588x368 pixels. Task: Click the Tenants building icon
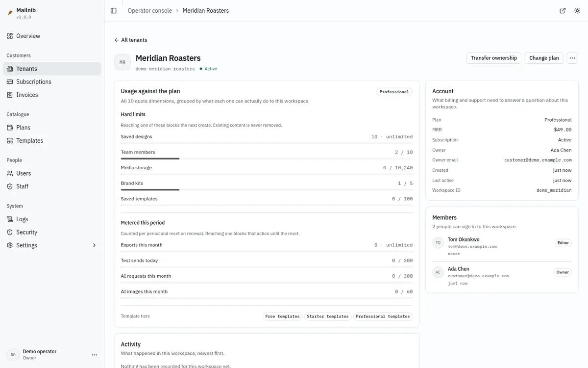pyautogui.click(x=10, y=69)
